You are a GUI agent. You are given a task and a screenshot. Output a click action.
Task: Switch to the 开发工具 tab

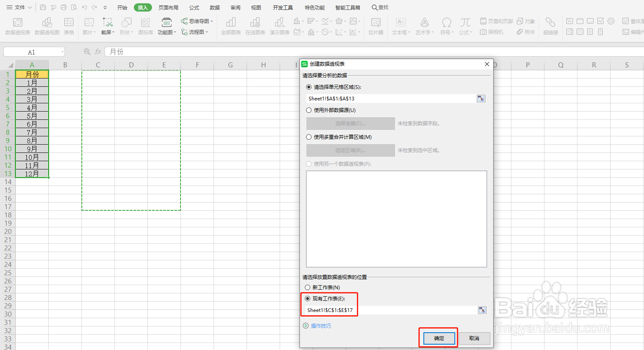click(x=283, y=7)
